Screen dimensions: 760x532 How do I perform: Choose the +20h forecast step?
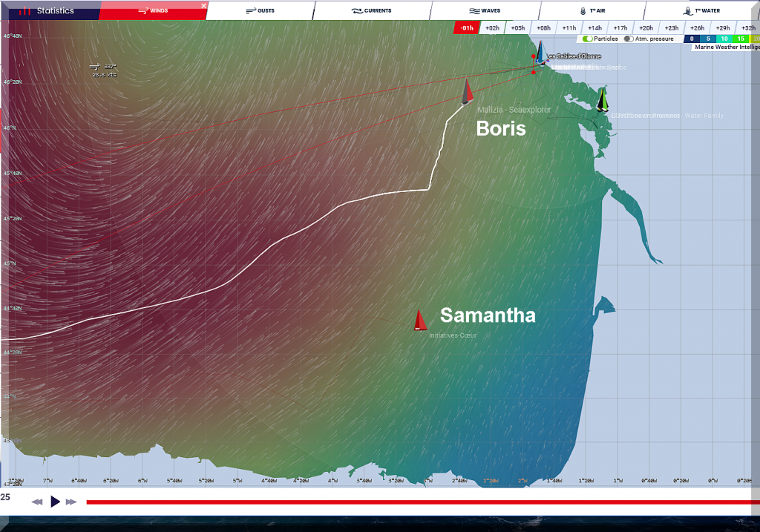[646, 27]
